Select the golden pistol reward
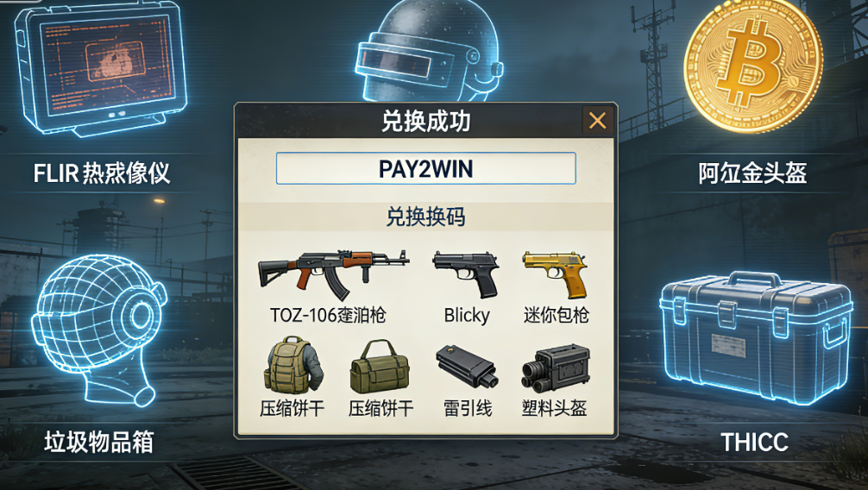Screen dimensions: 868x490 click(556, 274)
